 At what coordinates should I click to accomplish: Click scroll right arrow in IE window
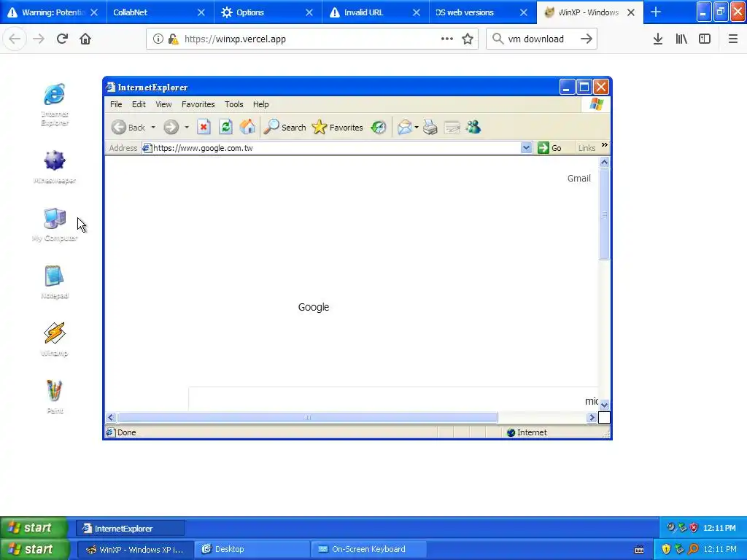pos(592,418)
